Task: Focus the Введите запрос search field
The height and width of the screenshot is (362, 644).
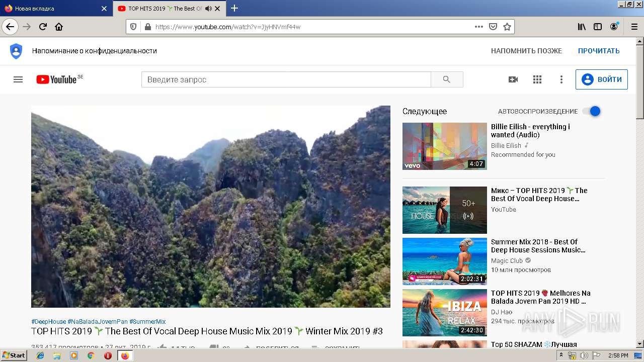Action: pyautogui.click(x=286, y=79)
